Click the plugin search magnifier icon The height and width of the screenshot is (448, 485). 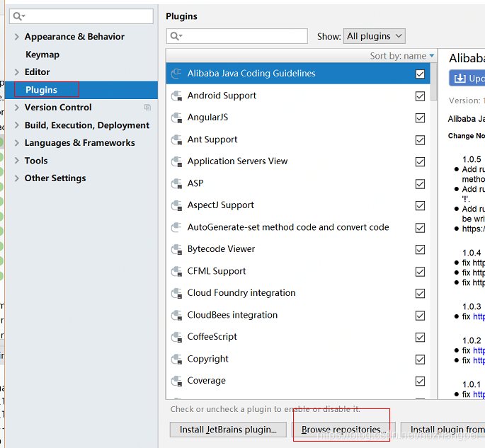coord(176,36)
